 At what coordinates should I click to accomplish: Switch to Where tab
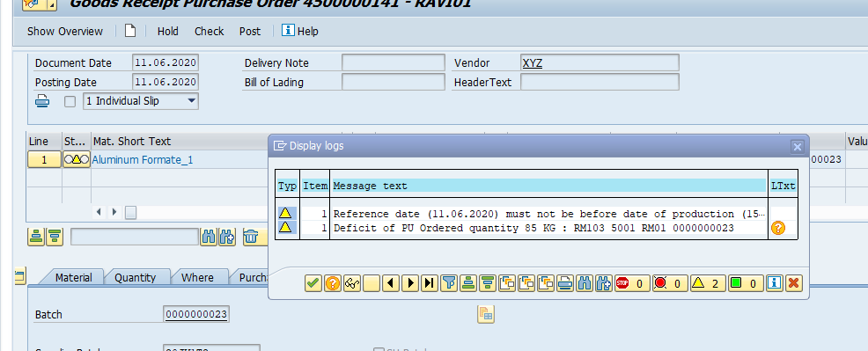(x=197, y=277)
